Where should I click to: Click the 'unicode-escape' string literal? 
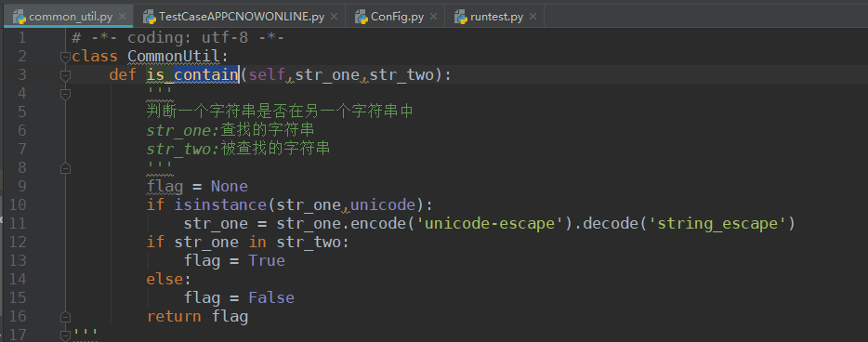[490, 224]
